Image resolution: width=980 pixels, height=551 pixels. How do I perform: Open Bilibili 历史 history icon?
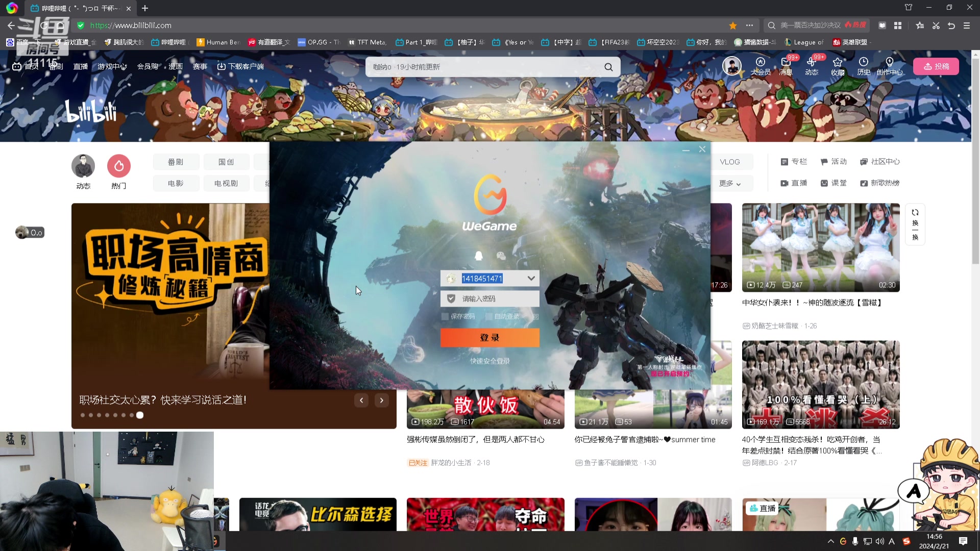(x=864, y=66)
